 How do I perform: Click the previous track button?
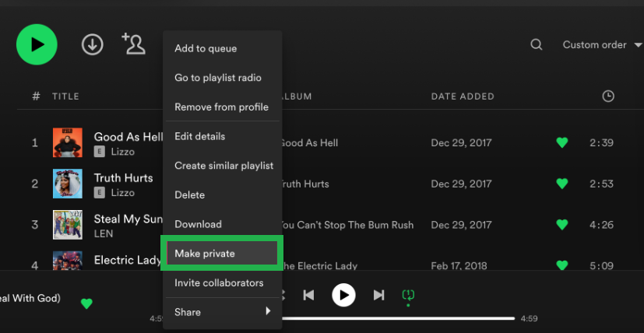(x=308, y=295)
